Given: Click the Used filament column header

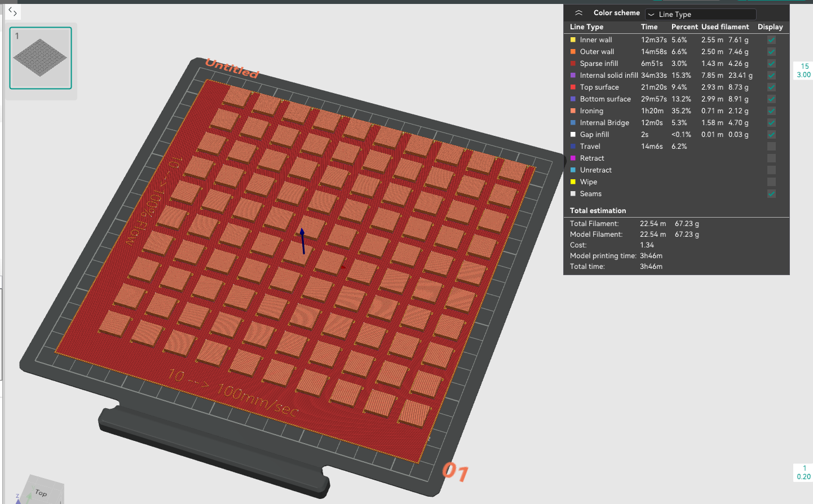Looking at the screenshot, I should pos(725,27).
